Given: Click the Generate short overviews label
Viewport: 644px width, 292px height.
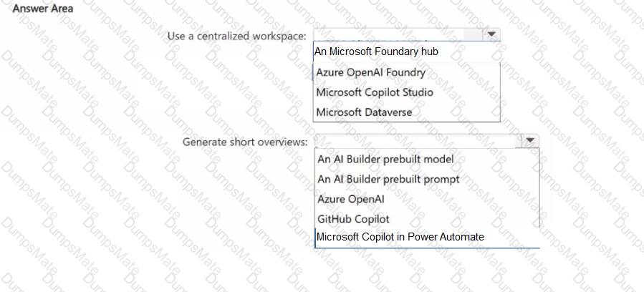Looking at the screenshot, I should coord(245,142).
